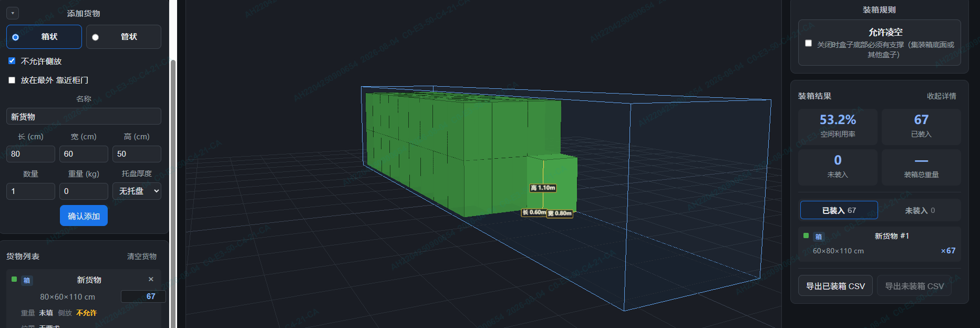Toggle the 允许凌空 checkbox
This screenshot has height=328, width=980.
pos(808,43)
